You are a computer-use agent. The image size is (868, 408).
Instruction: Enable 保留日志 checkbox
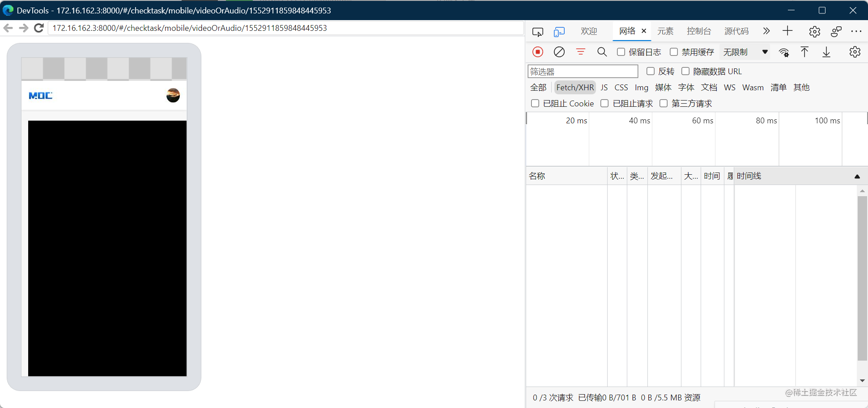[621, 52]
